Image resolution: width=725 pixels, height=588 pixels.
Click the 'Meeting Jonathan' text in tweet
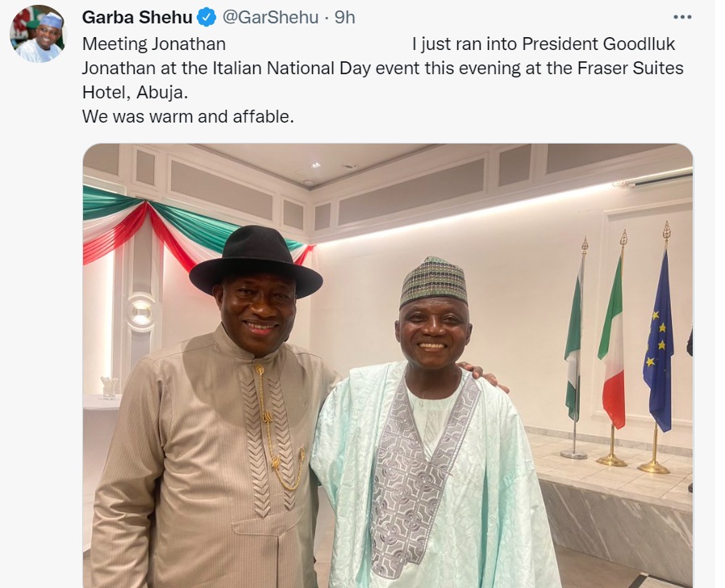coord(153,44)
